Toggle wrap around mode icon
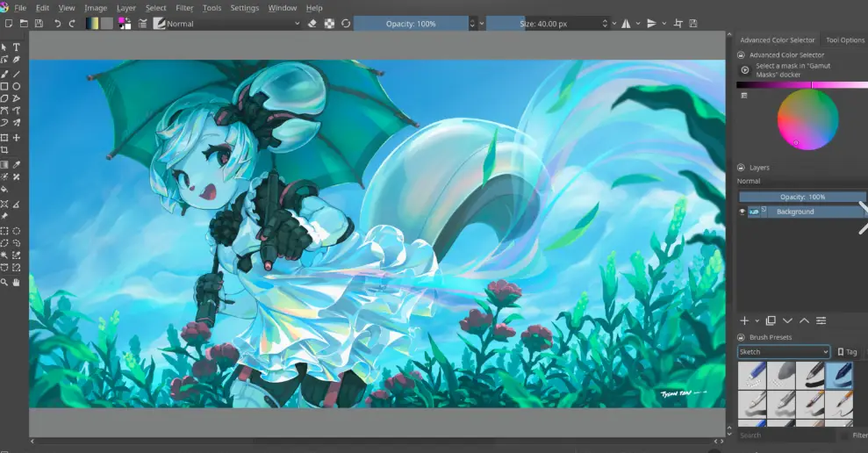 pyautogui.click(x=678, y=23)
